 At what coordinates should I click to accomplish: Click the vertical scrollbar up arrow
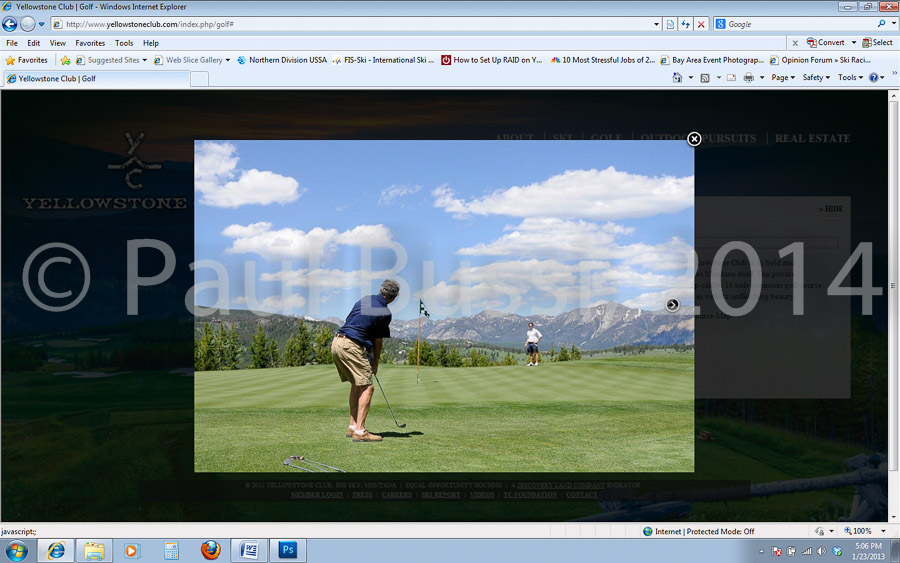click(x=894, y=96)
